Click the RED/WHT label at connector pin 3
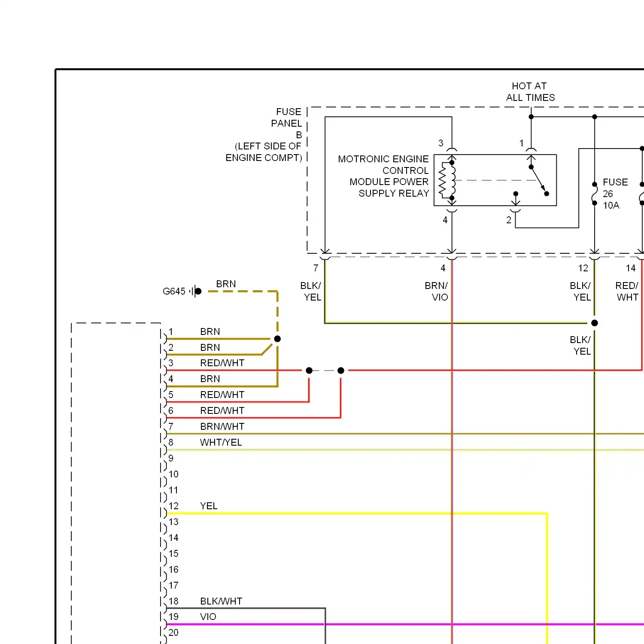 [222, 363]
